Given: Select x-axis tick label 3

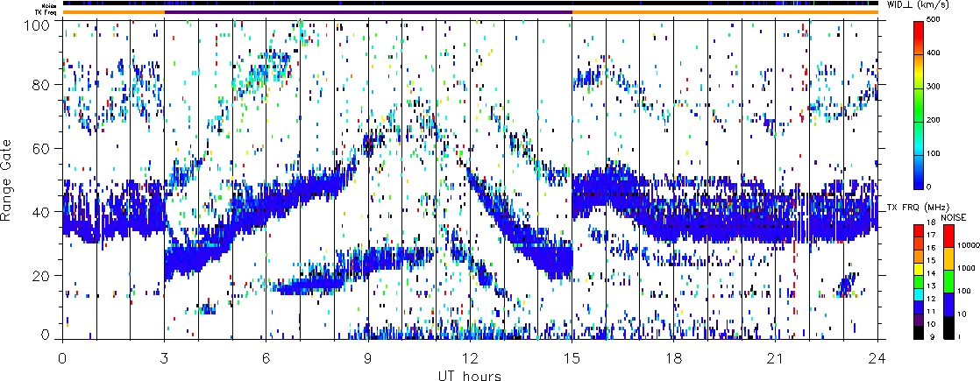Looking at the screenshot, I should click(165, 358).
